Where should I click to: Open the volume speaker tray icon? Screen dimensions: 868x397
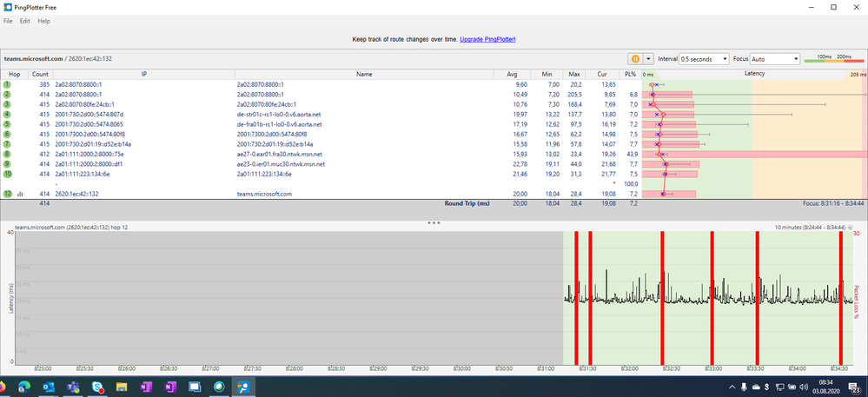coord(805,387)
